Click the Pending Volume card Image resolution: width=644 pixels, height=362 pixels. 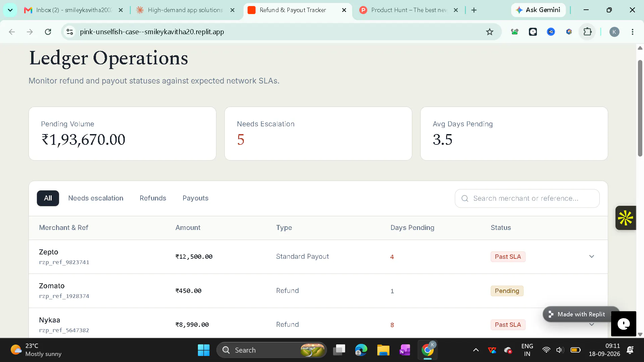[122, 133]
